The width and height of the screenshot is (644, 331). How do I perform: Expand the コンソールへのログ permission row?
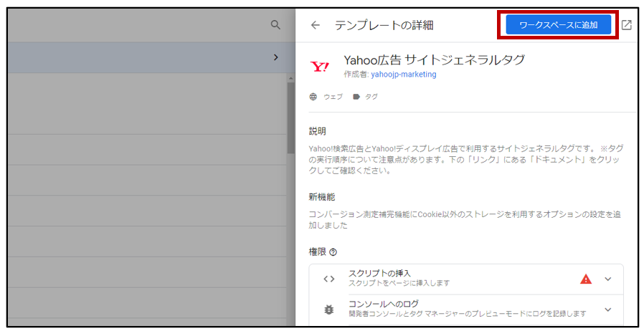(x=608, y=310)
